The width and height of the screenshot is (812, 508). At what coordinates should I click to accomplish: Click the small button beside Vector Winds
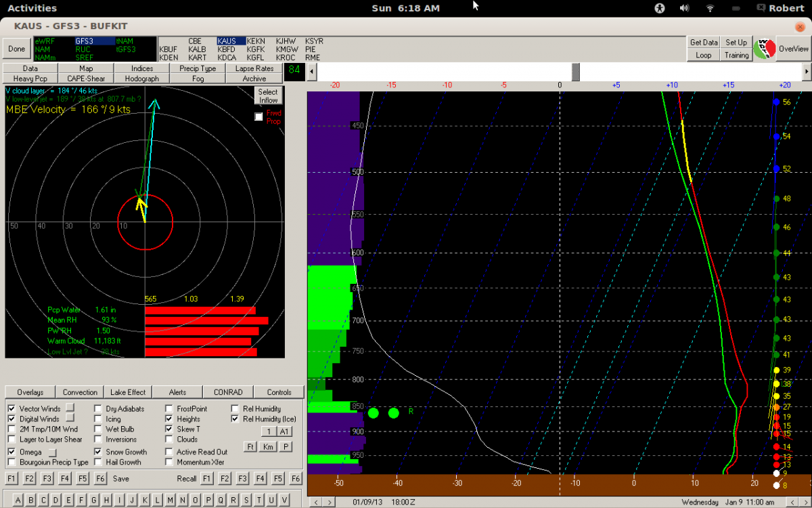pyautogui.click(x=70, y=407)
